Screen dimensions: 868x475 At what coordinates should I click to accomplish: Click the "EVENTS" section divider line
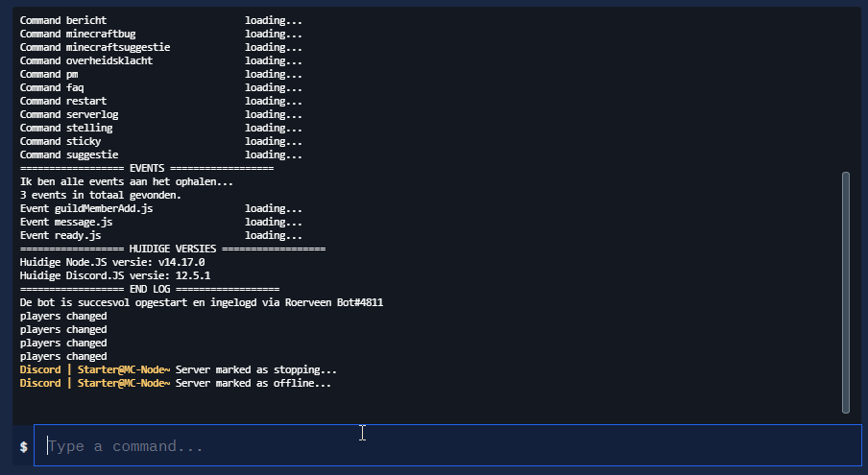coord(147,168)
